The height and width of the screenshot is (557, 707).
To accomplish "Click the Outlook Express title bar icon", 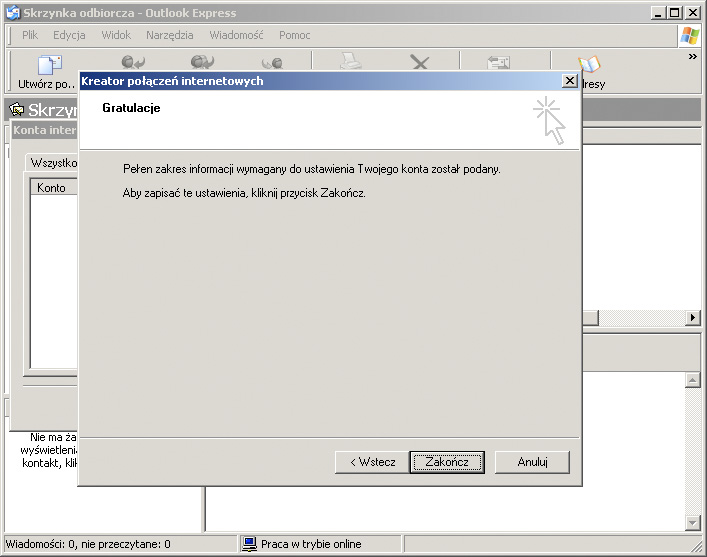I will [x=13, y=13].
